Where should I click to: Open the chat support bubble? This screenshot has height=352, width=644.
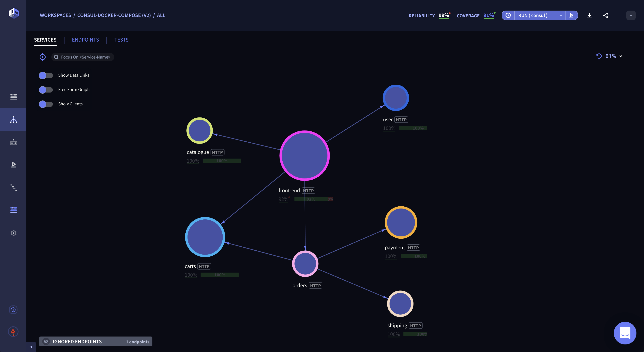click(625, 333)
